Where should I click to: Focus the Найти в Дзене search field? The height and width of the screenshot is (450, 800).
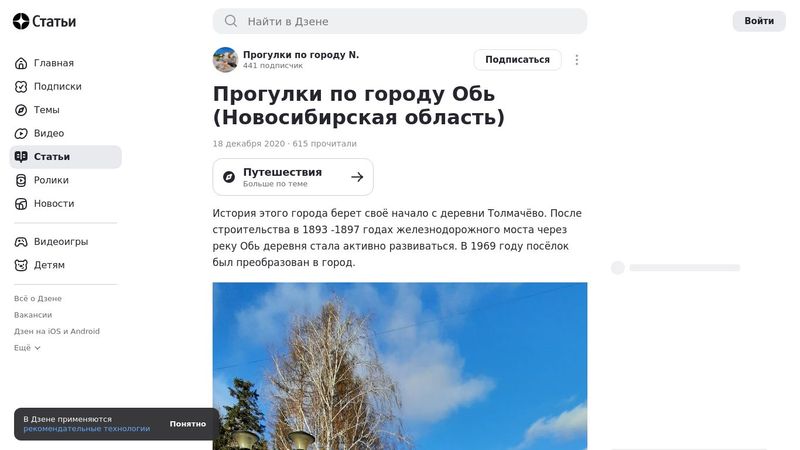coord(400,21)
